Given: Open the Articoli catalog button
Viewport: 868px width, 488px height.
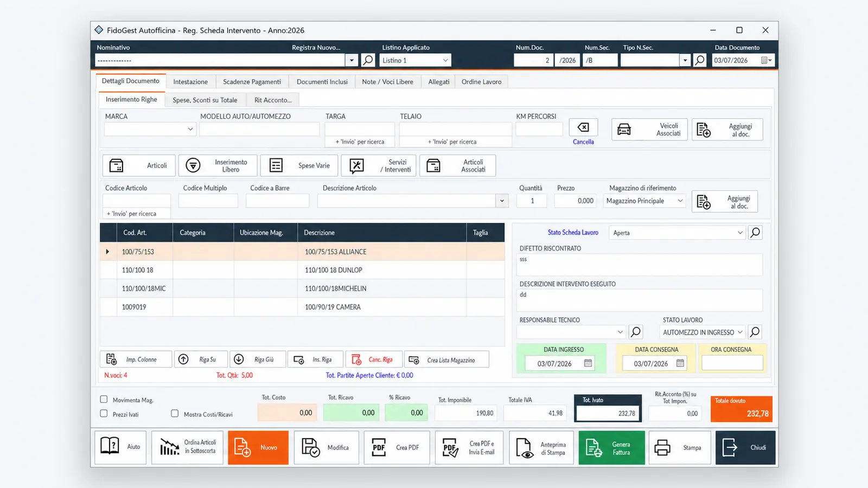Looking at the screenshot, I should pos(139,165).
